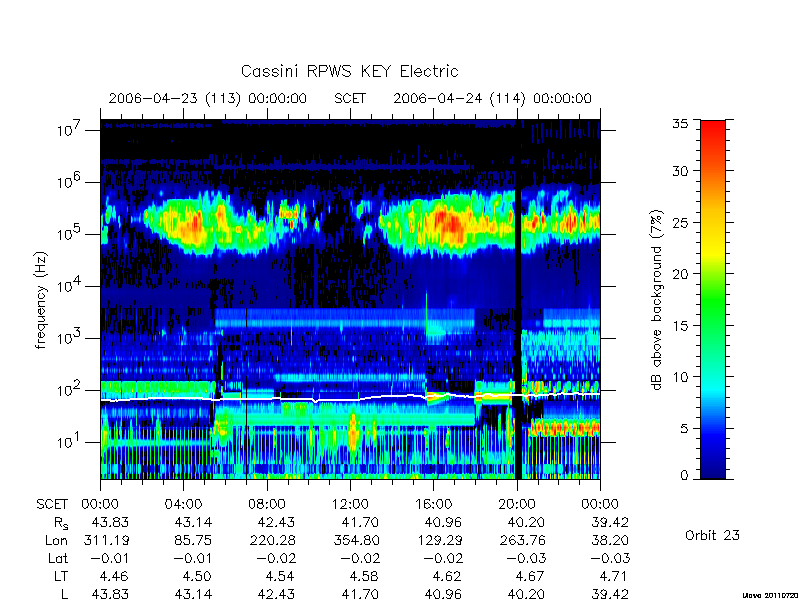Click the colorbar tick label 35
The image size is (800, 600).
point(681,124)
